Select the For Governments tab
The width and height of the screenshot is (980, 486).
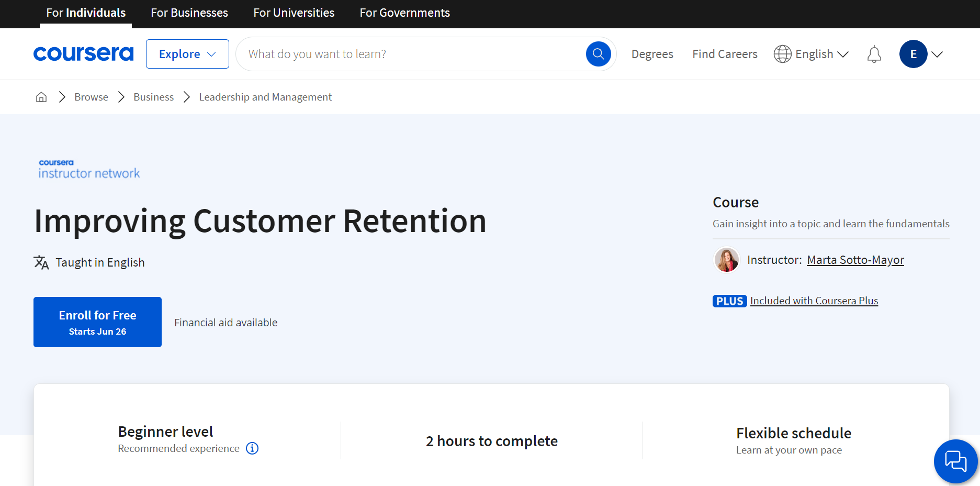point(404,13)
